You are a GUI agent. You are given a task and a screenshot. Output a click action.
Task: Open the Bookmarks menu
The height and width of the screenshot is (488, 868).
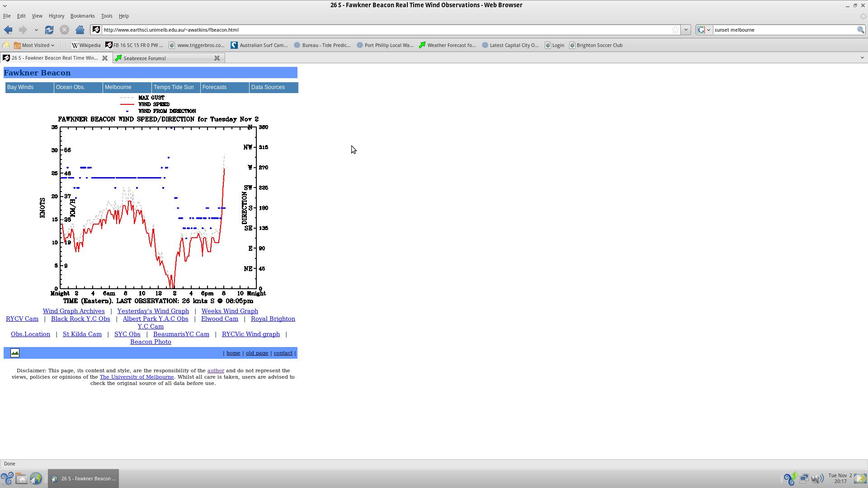(x=83, y=16)
